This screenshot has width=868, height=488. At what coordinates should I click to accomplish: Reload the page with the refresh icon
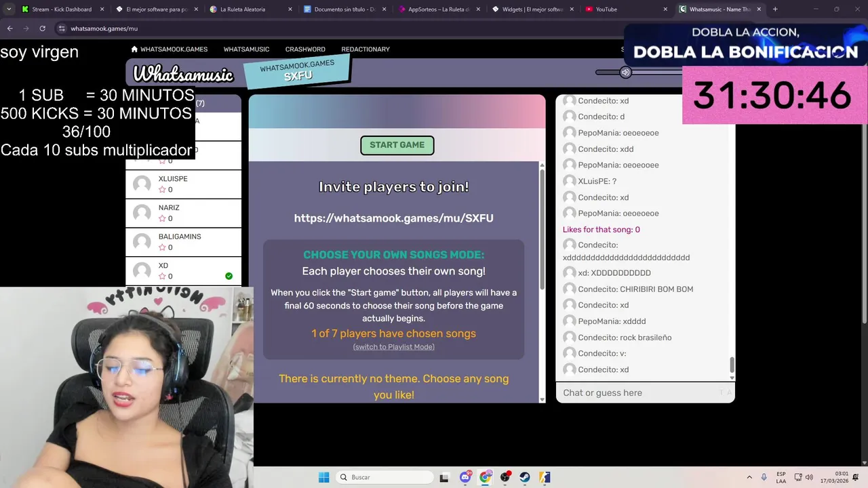42,28
